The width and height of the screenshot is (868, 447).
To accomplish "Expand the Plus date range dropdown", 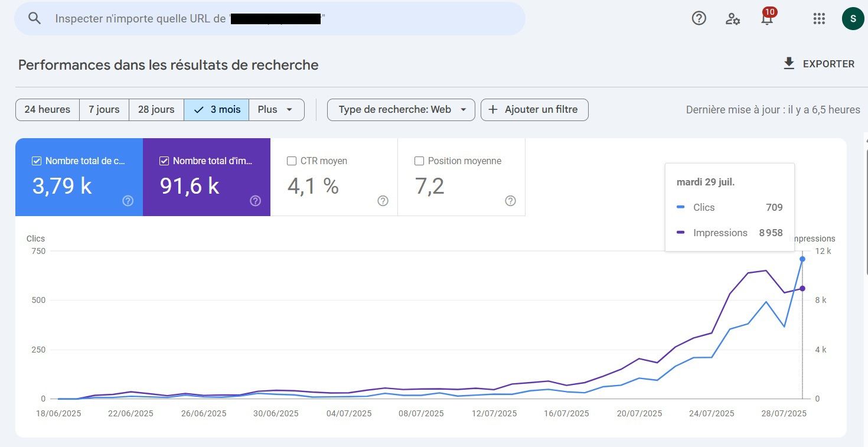I will pos(276,110).
